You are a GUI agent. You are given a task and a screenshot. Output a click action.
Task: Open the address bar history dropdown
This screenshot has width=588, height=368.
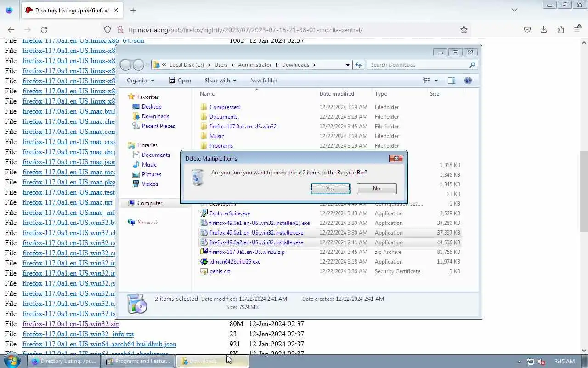(x=348, y=65)
